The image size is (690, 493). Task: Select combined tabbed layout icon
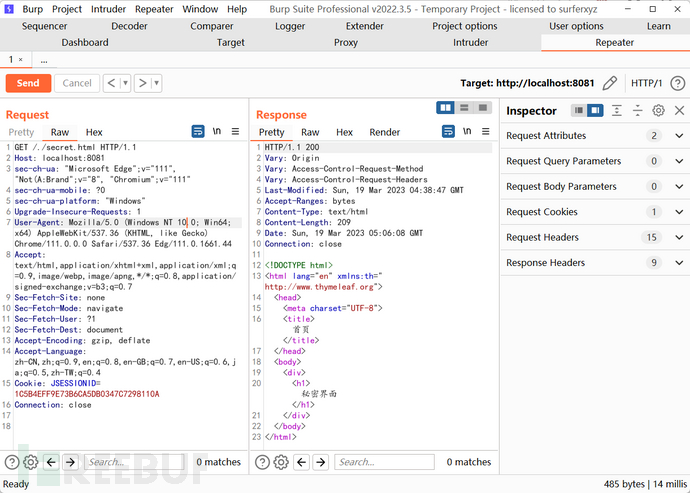coord(483,107)
